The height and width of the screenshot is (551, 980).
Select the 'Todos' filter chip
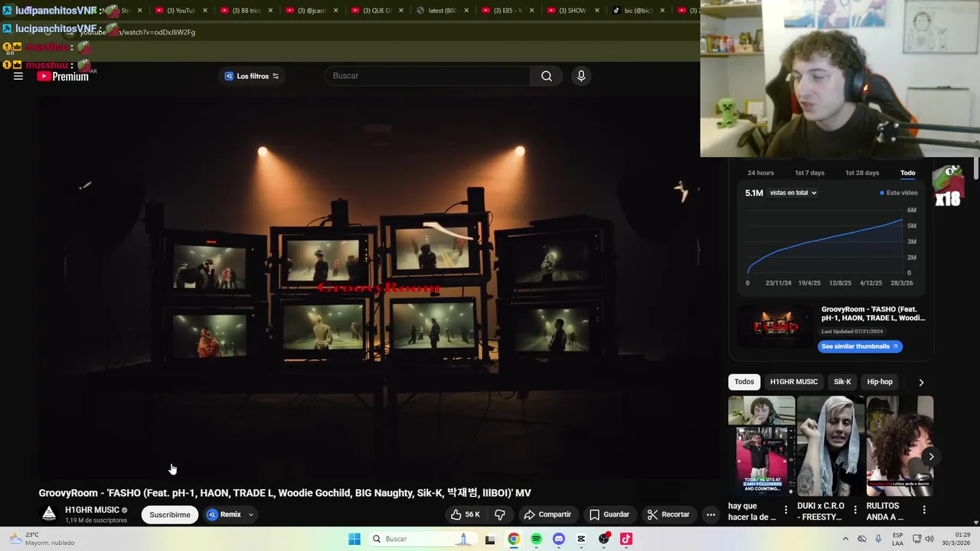[744, 382]
